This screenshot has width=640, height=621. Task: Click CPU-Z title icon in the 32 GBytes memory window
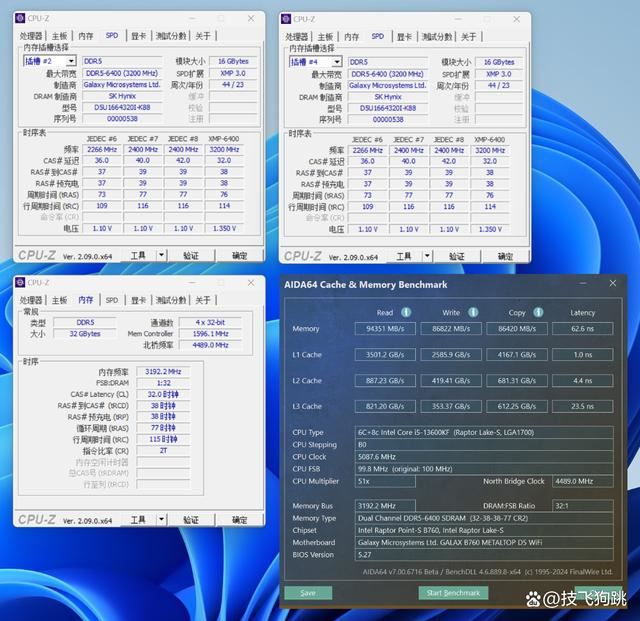20,283
